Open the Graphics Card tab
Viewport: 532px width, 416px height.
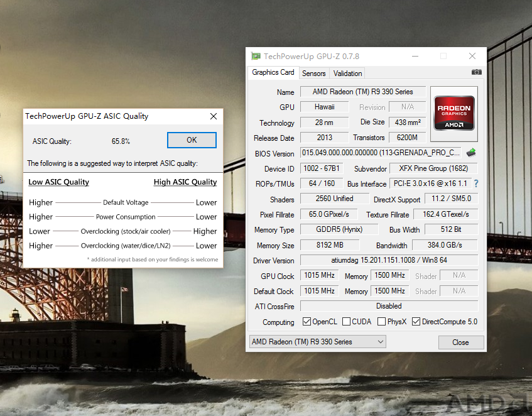click(x=273, y=72)
